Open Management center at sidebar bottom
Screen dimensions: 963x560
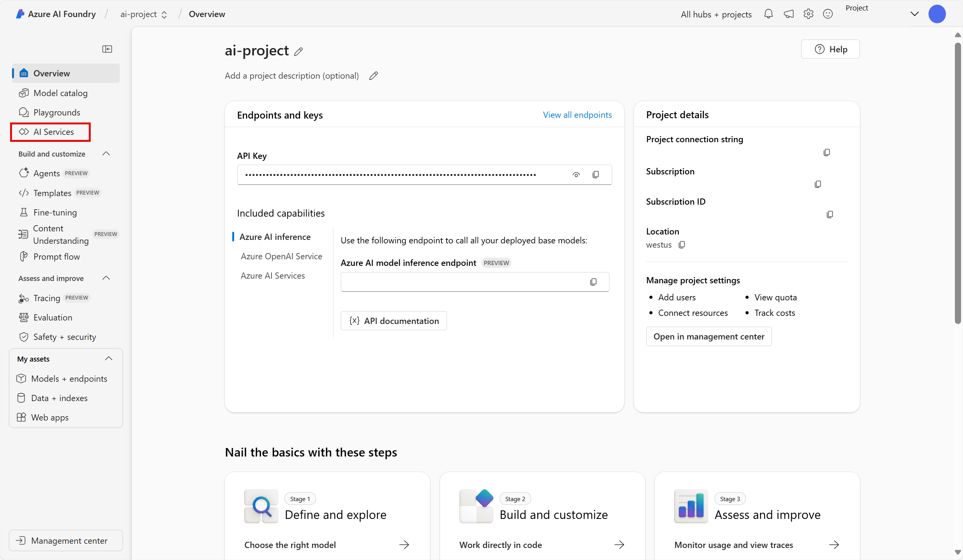(66, 541)
